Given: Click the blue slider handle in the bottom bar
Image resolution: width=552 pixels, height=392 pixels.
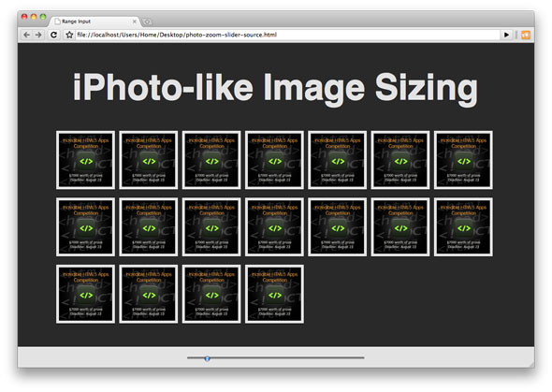Looking at the screenshot, I should [x=208, y=358].
